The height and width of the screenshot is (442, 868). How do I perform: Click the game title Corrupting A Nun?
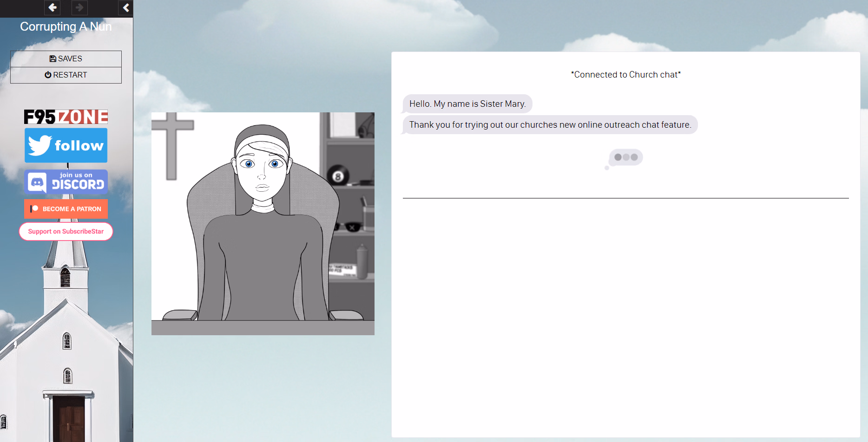click(x=66, y=26)
